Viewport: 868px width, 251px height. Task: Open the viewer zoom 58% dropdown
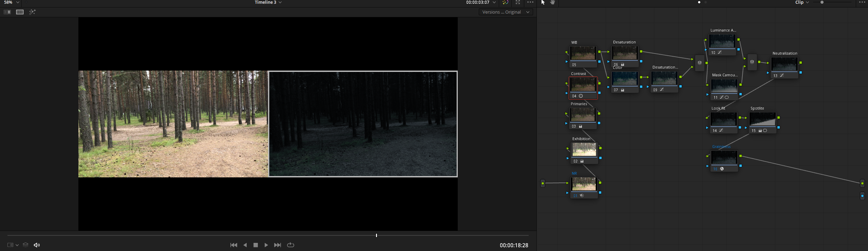[11, 2]
